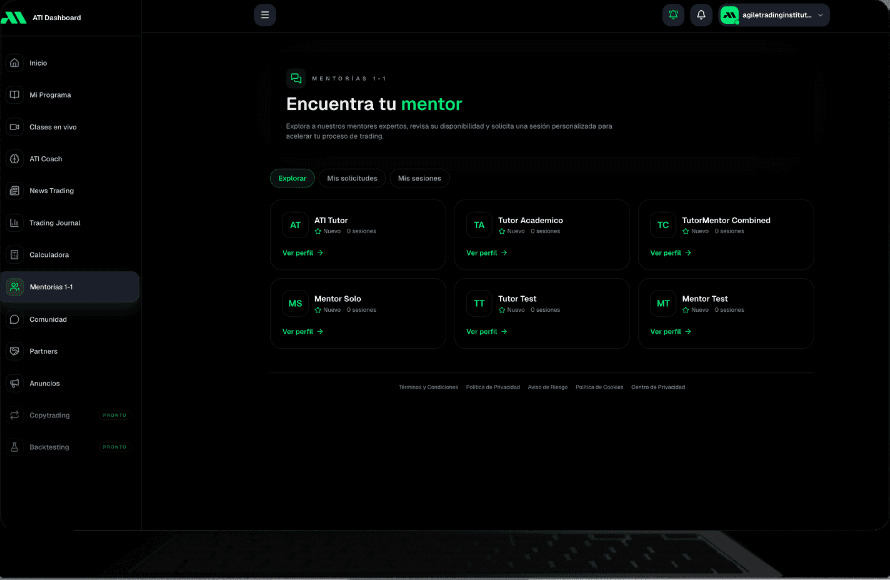Open the Mi Programa book icon
Image resolution: width=890 pixels, height=580 pixels.
pos(15,95)
